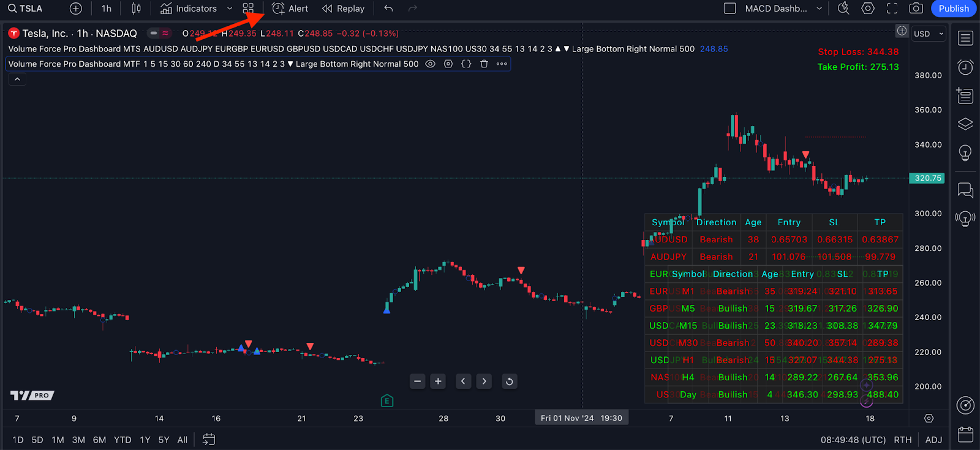Image resolution: width=980 pixels, height=450 pixels.
Task: Select 5D date range
Action: pyautogui.click(x=37, y=440)
